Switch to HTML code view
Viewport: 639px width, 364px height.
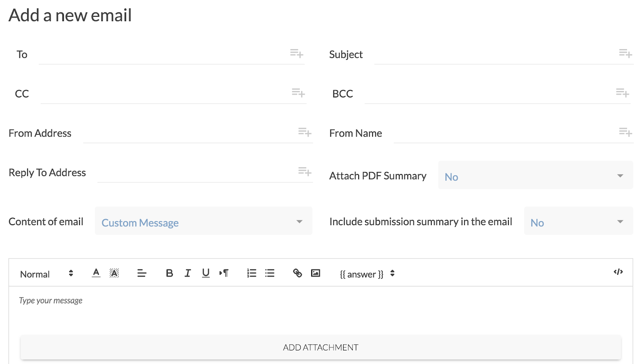pos(618,272)
